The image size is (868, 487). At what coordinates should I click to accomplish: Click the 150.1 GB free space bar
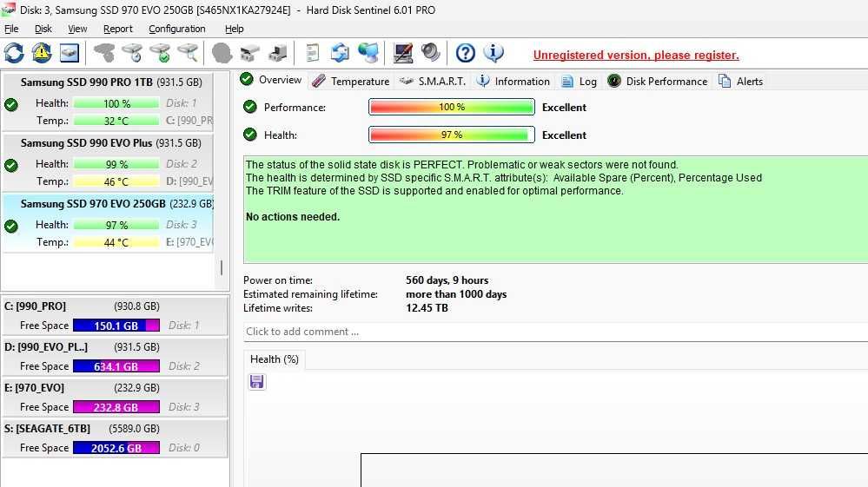pos(116,326)
